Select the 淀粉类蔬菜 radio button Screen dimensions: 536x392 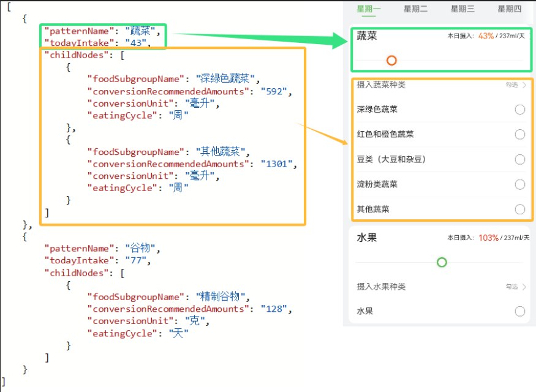pos(519,184)
